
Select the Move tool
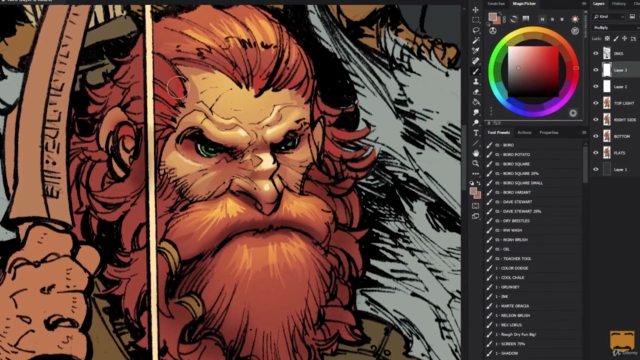[x=476, y=10]
